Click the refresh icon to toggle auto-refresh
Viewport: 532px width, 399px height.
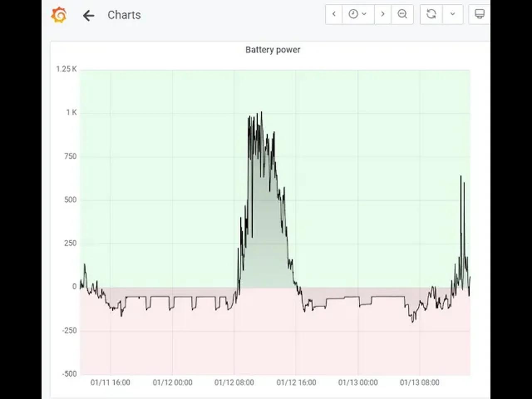pyautogui.click(x=431, y=14)
